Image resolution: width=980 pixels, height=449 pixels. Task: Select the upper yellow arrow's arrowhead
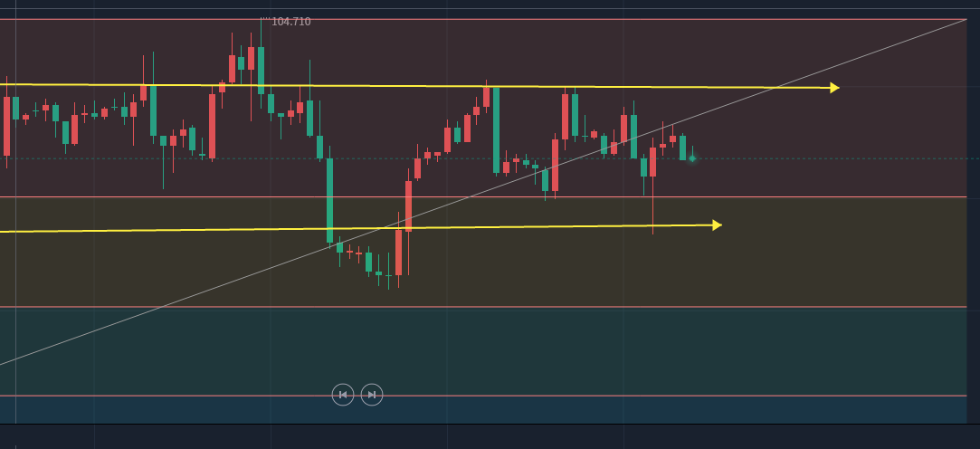pyautogui.click(x=834, y=88)
